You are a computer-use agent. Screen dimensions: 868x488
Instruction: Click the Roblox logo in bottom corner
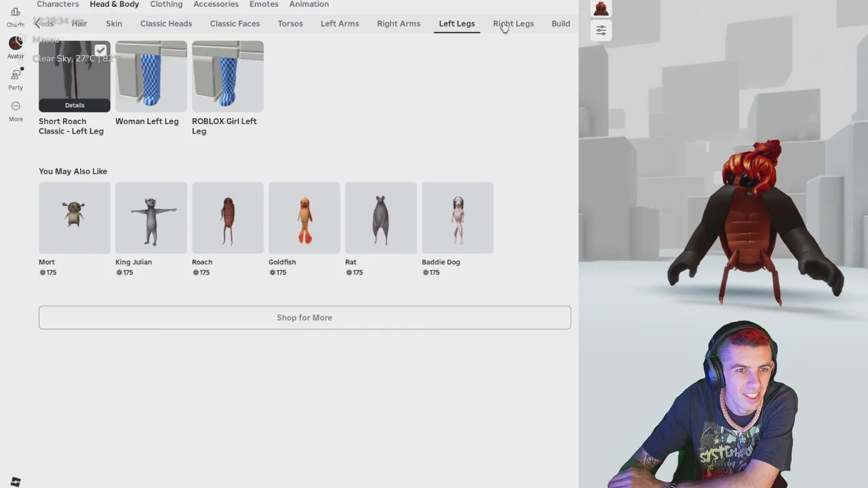click(x=16, y=482)
